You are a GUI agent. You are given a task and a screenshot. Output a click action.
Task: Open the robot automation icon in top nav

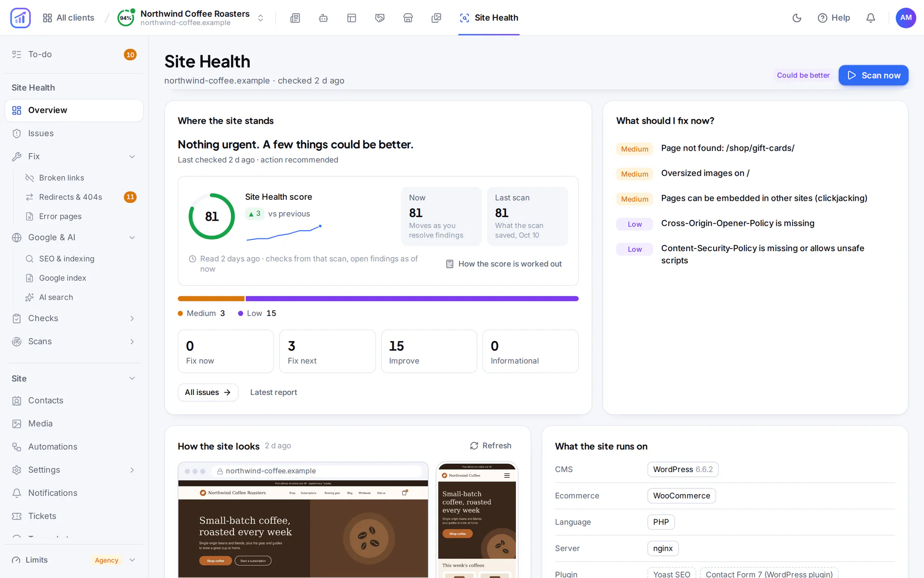323,18
